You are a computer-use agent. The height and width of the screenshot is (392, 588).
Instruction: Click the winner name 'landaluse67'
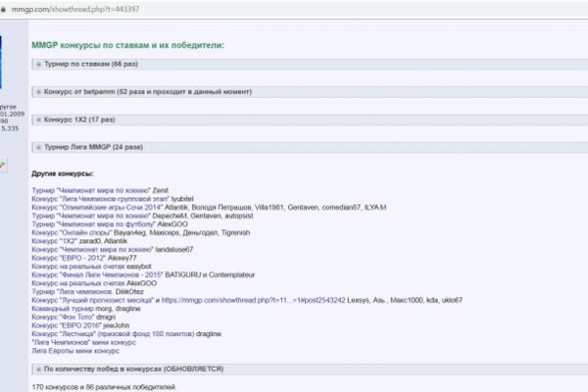tap(174, 250)
